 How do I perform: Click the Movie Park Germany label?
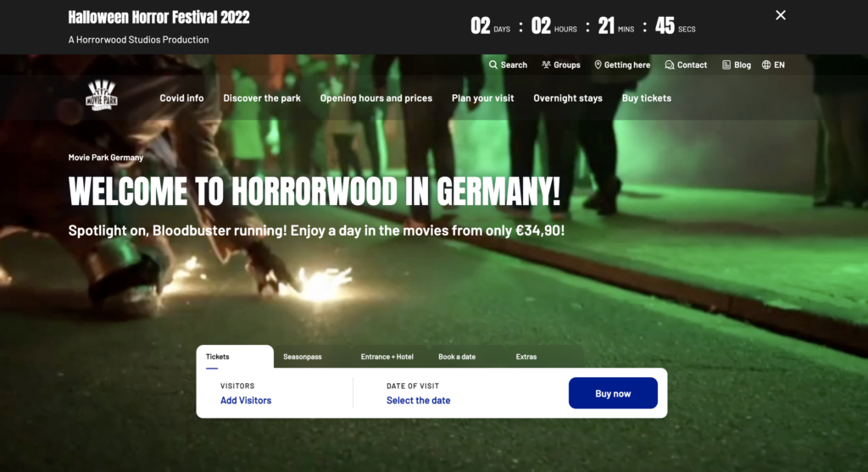coord(106,157)
